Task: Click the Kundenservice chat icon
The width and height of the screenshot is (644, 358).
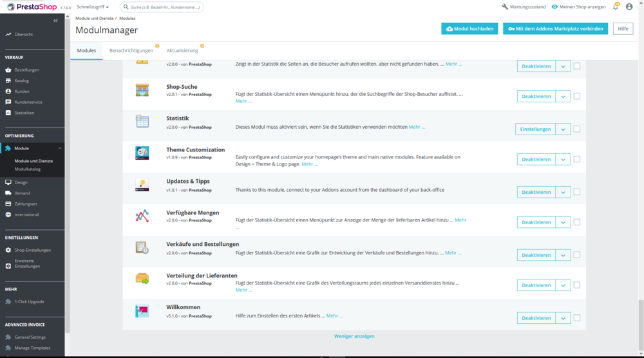Action: point(8,102)
